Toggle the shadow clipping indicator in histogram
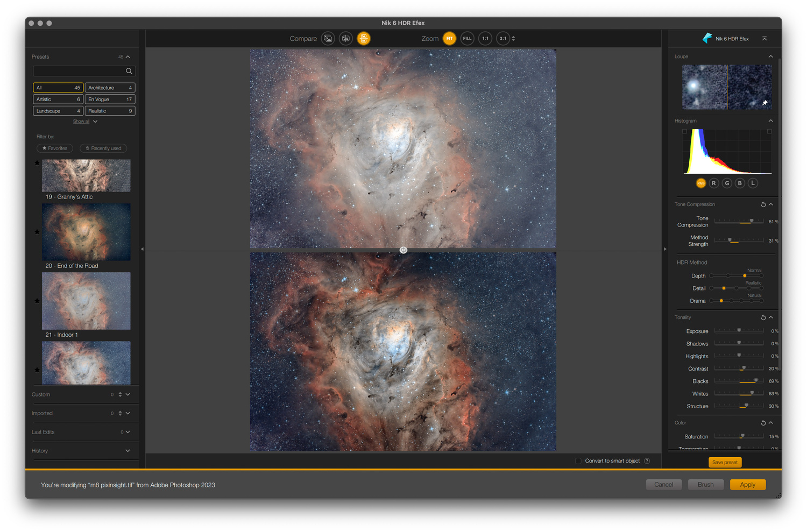 coord(684,131)
